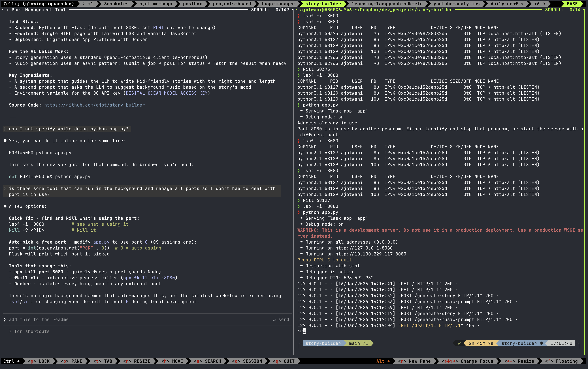Click the hugo-manager tab

point(278,4)
